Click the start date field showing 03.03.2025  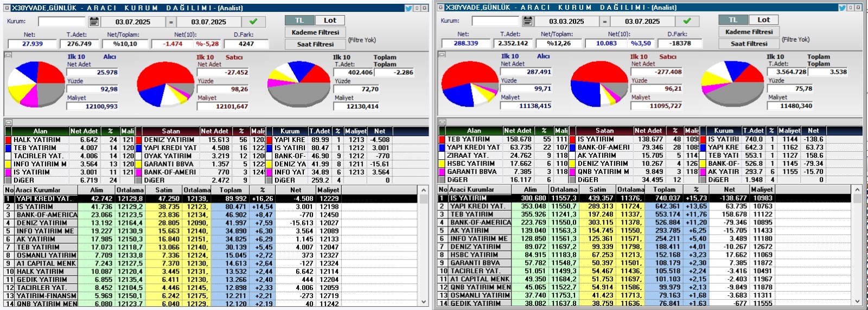pyautogui.click(x=566, y=21)
